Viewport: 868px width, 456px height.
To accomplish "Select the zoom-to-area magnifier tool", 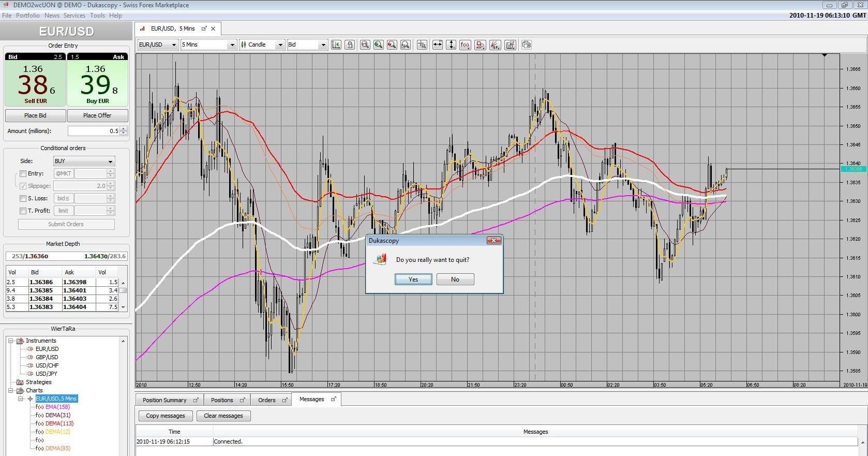I will tap(406, 45).
